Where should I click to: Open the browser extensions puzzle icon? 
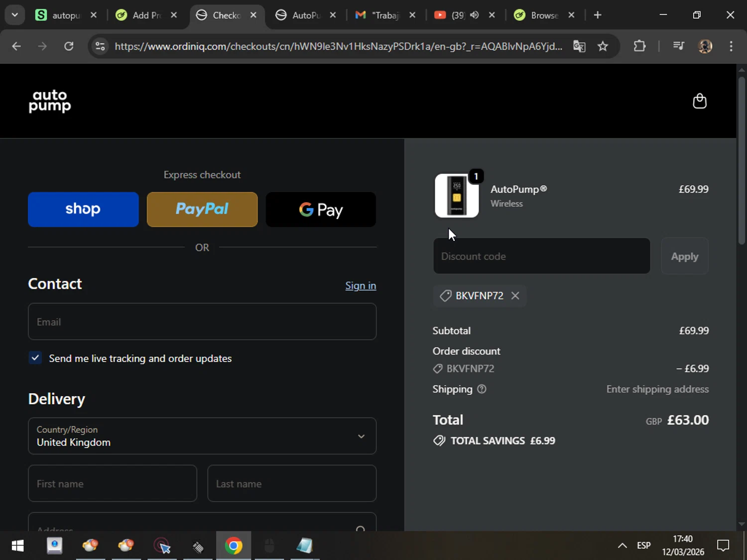click(639, 46)
